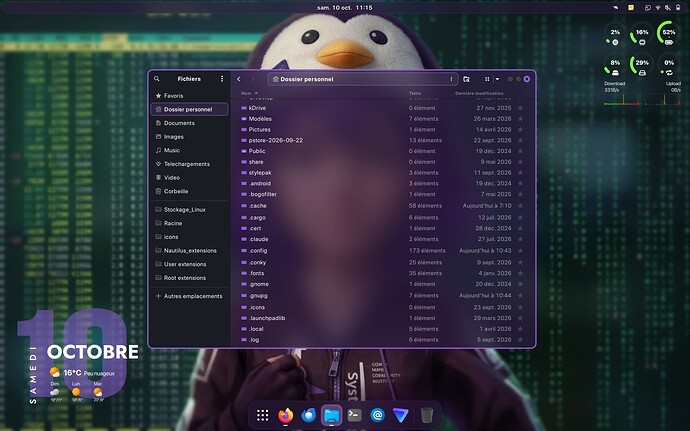Viewport: 690px width, 431px height.
Task: Select Dossier personnel in the sidebar
Action: pyautogui.click(x=190, y=109)
